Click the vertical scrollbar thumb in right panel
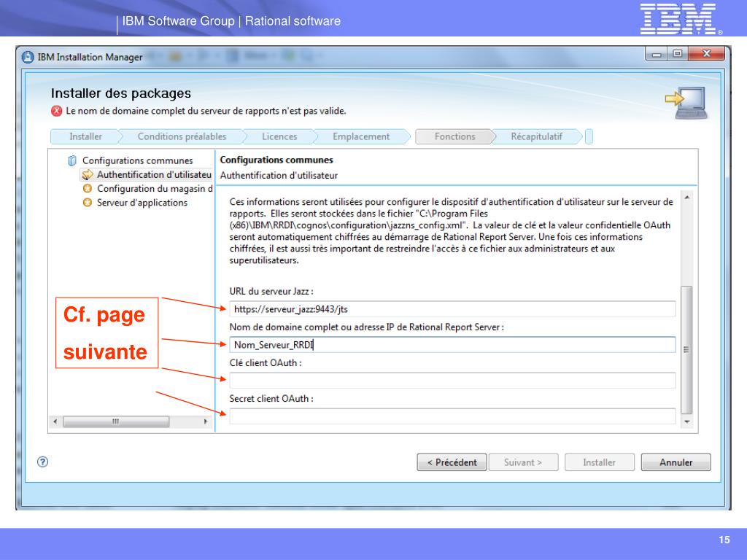This screenshot has height=560, width=747. click(686, 350)
